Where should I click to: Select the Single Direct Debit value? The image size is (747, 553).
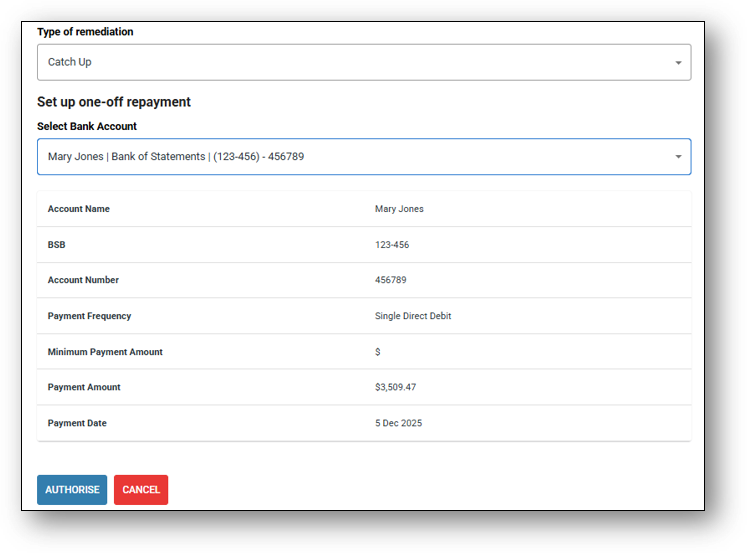[413, 316]
